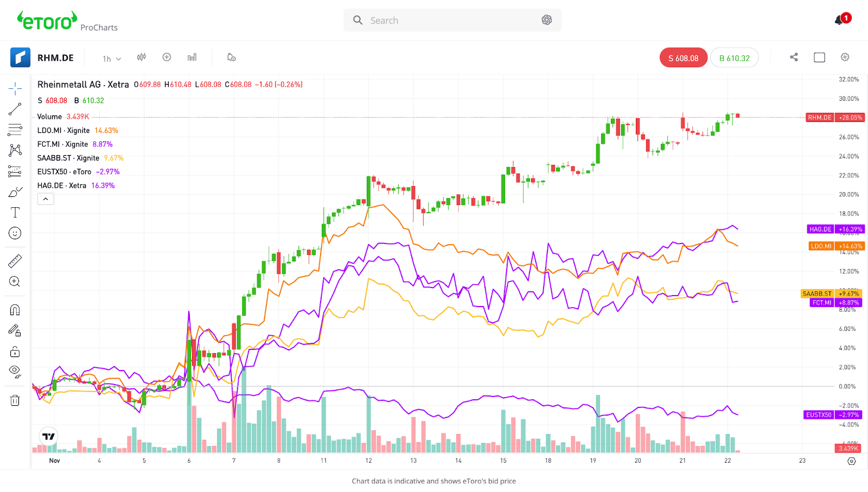The image size is (868, 492).
Task: Click the AI assistant icon in search
Action: pyautogui.click(x=547, y=20)
